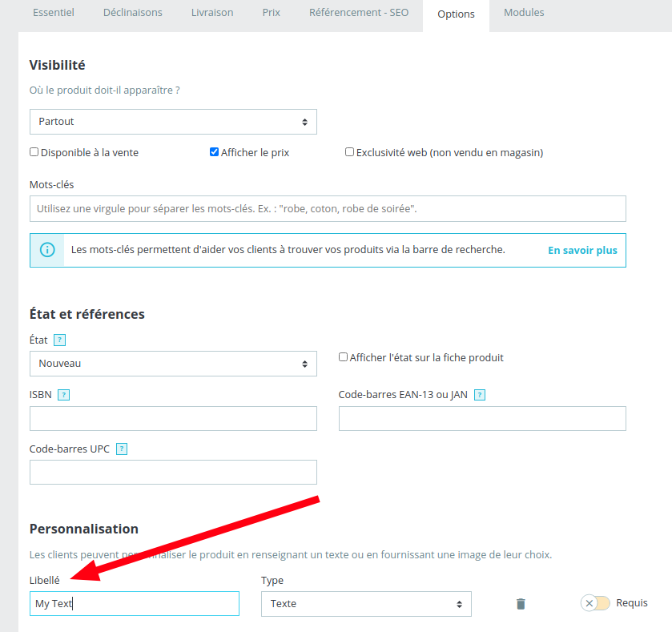
Task: Switch to the Déclinaisons tab
Action: (132, 13)
